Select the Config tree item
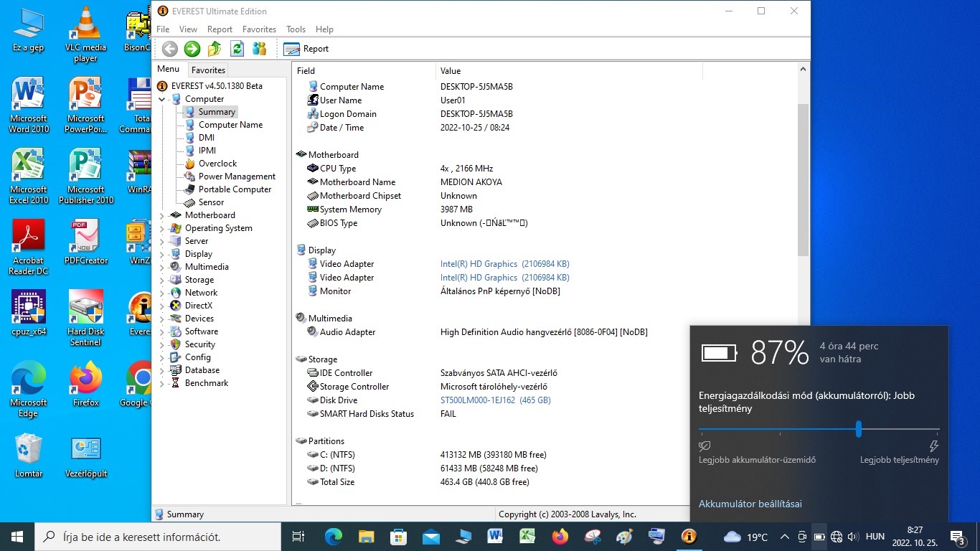980x551 pixels. pyautogui.click(x=198, y=357)
